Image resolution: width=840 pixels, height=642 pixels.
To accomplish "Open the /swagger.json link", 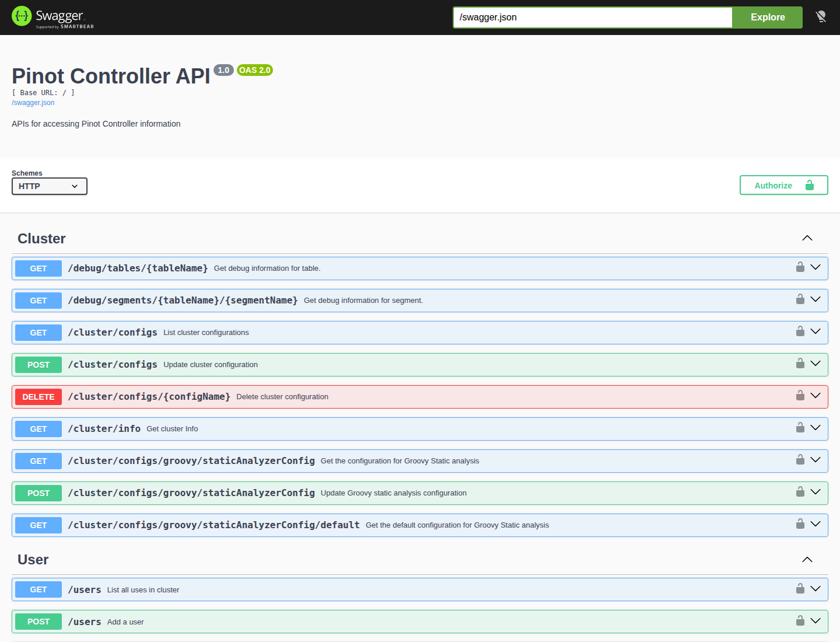I will click(33, 103).
